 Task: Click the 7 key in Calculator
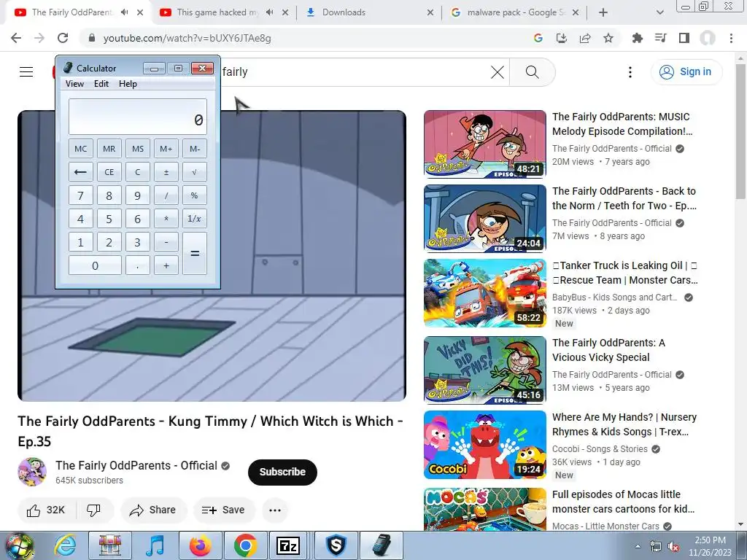coord(80,195)
